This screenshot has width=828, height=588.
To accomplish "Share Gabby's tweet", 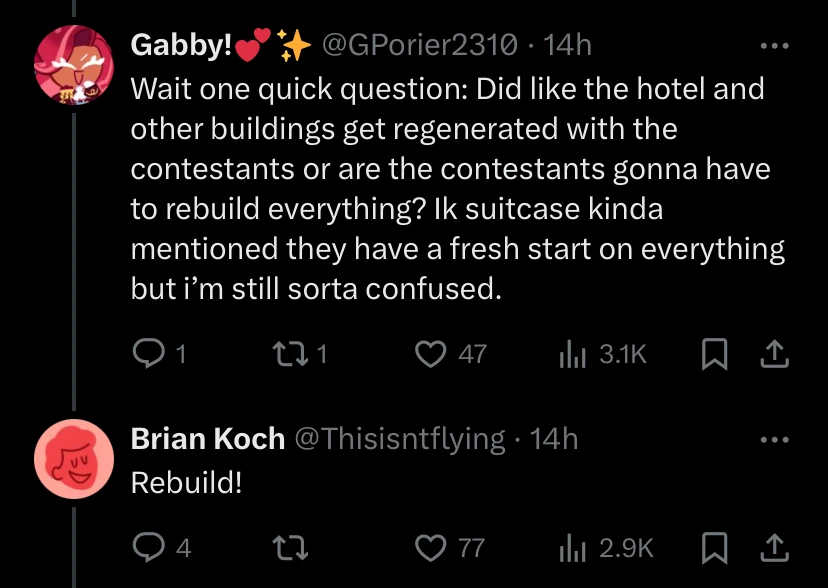I will [776, 353].
